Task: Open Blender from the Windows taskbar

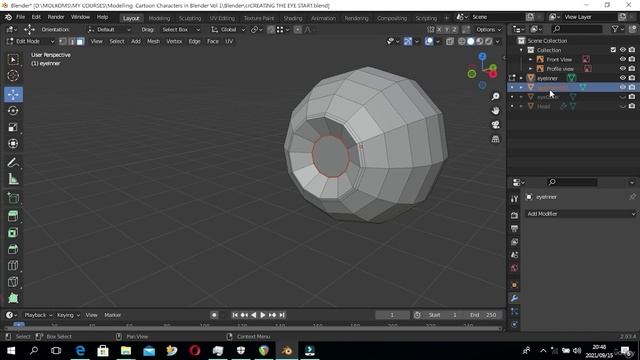Action: 287,351
